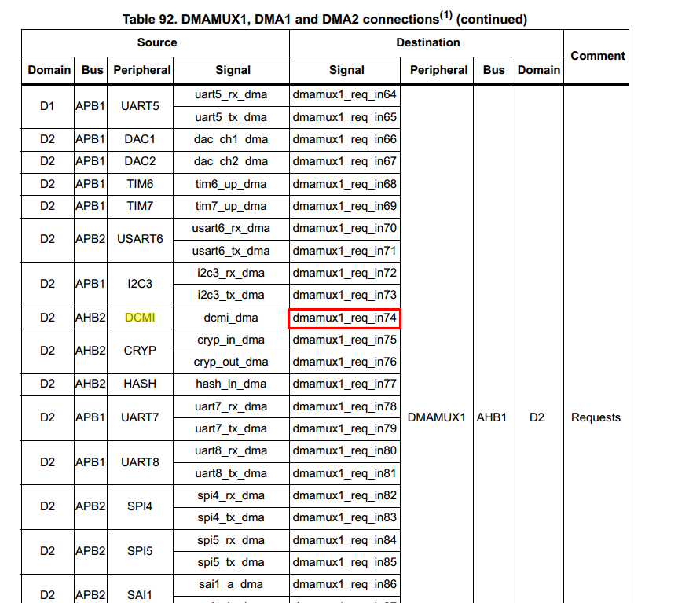This screenshot has height=603, width=700.
Task: Select the SPI5 peripheral cell
Action: pyautogui.click(x=140, y=551)
